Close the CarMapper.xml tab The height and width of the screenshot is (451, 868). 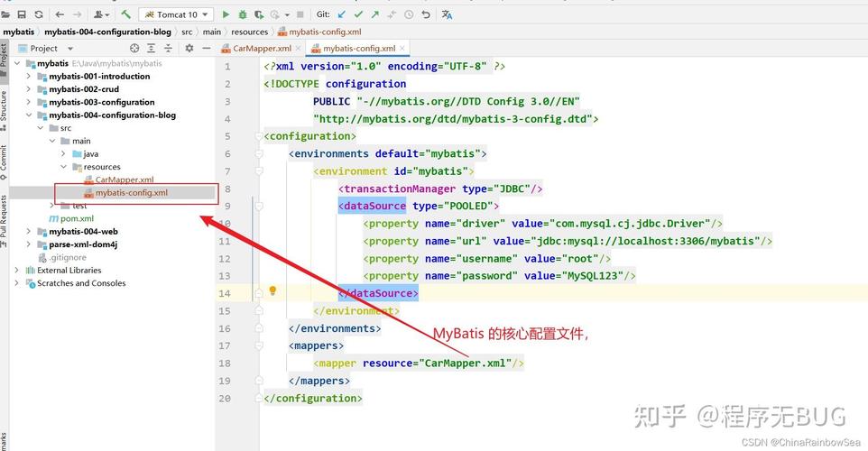(298, 48)
